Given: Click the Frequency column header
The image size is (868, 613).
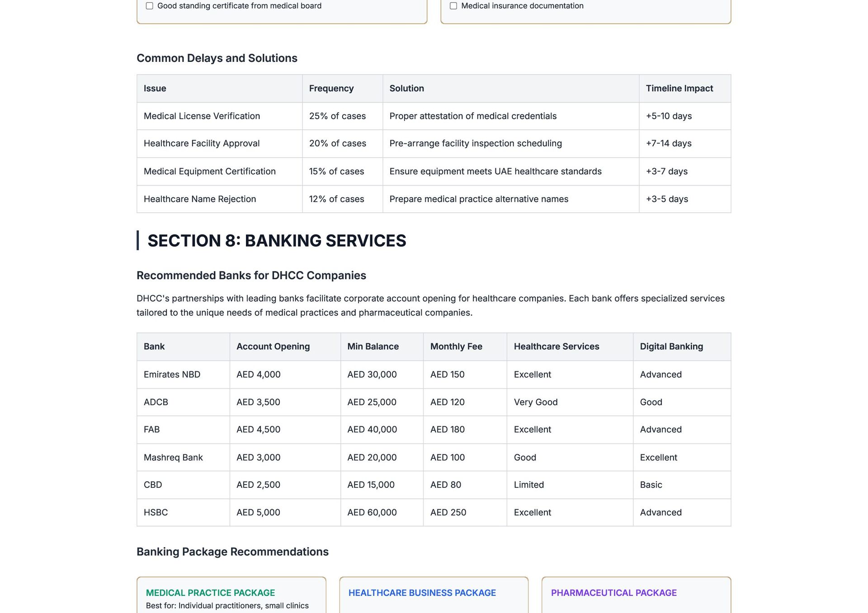Looking at the screenshot, I should click(331, 89).
